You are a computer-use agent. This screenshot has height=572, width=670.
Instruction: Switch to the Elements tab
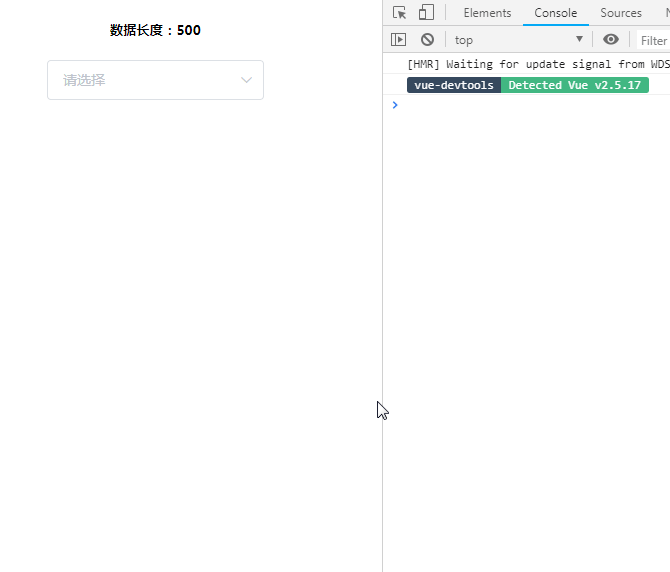[x=487, y=13]
